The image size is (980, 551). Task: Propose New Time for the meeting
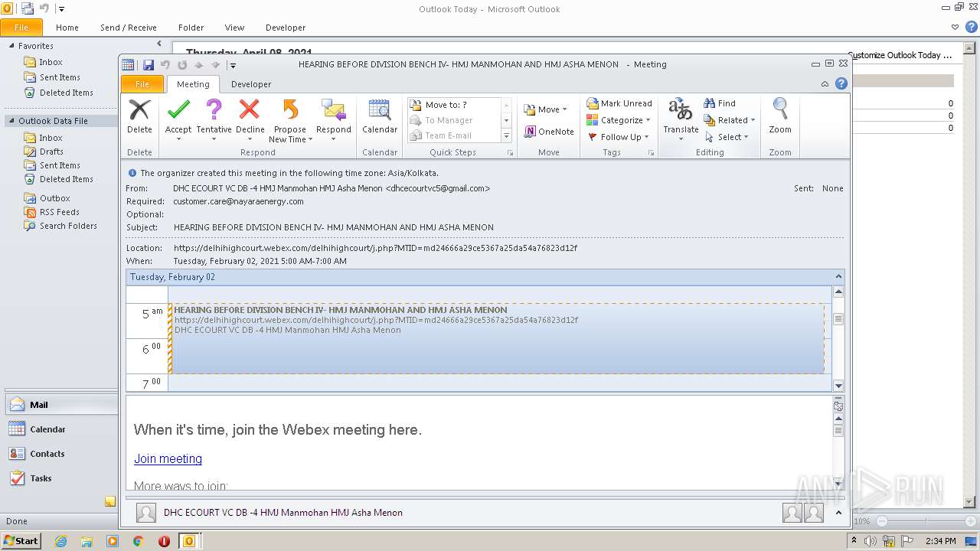point(290,119)
